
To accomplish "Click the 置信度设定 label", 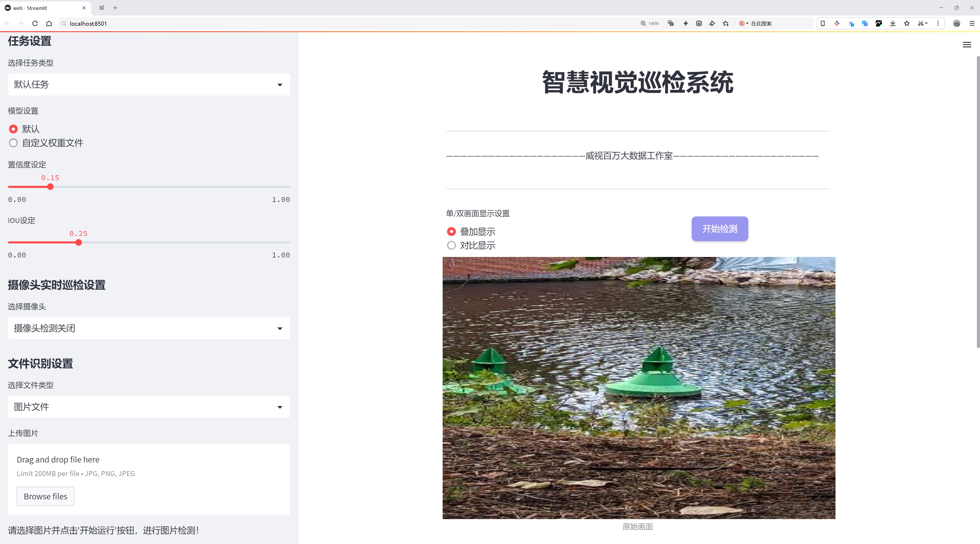I will pos(27,165).
